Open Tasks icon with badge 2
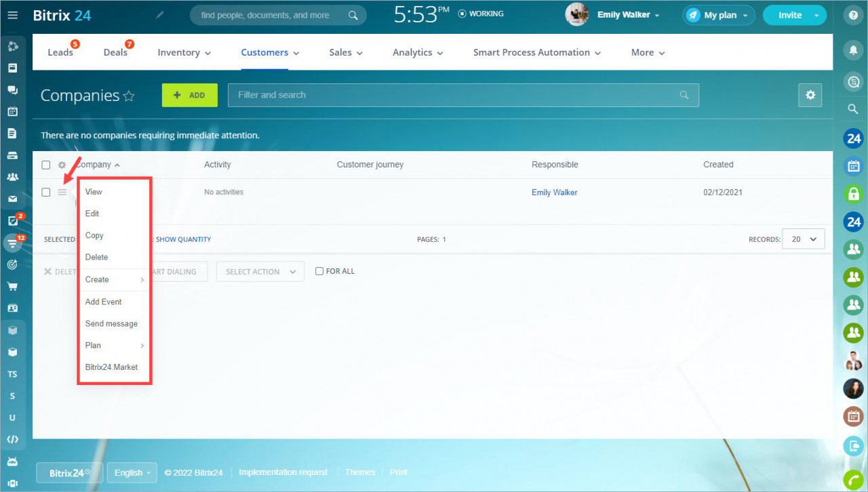This screenshot has height=492, width=868. point(12,221)
